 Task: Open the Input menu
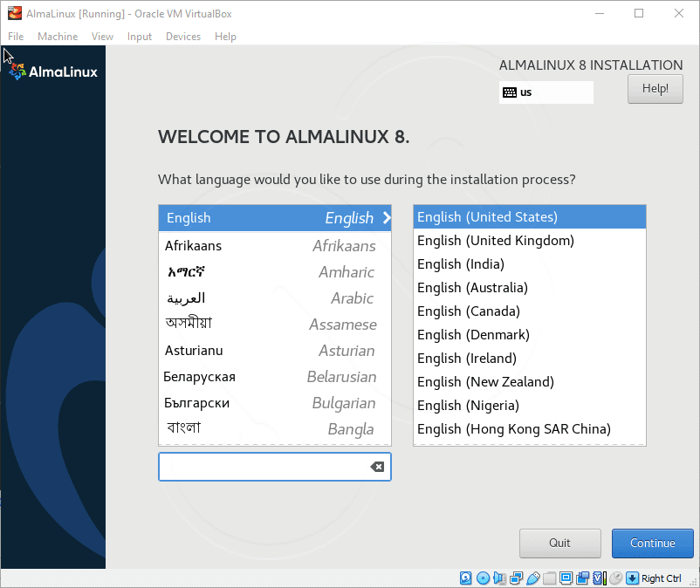click(x=140, y=37)
